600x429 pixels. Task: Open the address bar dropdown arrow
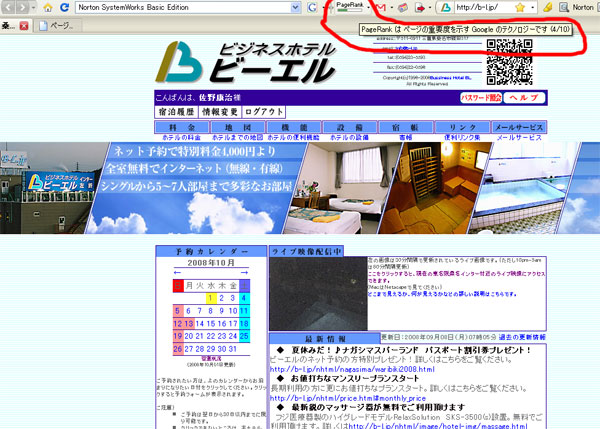point(295,7)
